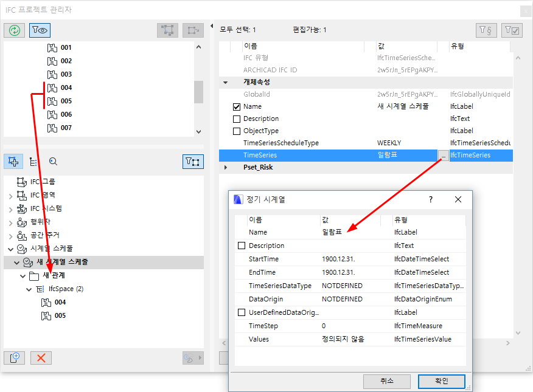Toggle the filter visibility eye button
The height and width of the screenshot is (392, 533).
coord(40,30)
